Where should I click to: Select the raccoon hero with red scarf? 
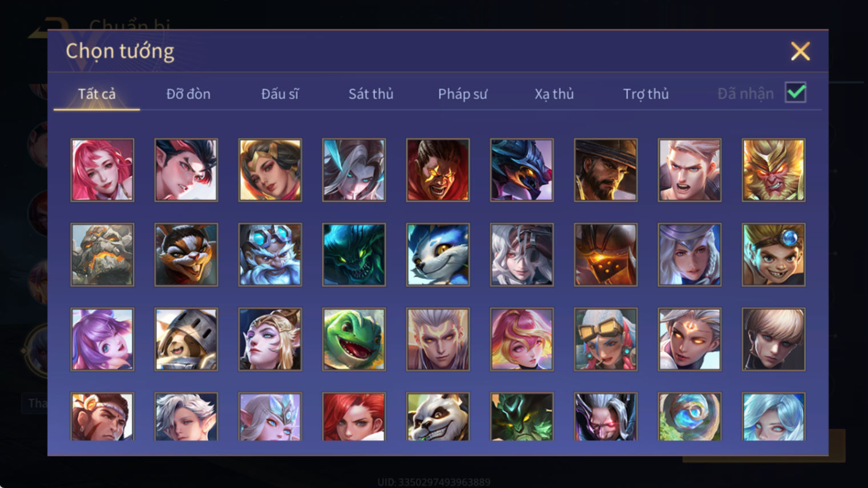(x=186, y=254)
